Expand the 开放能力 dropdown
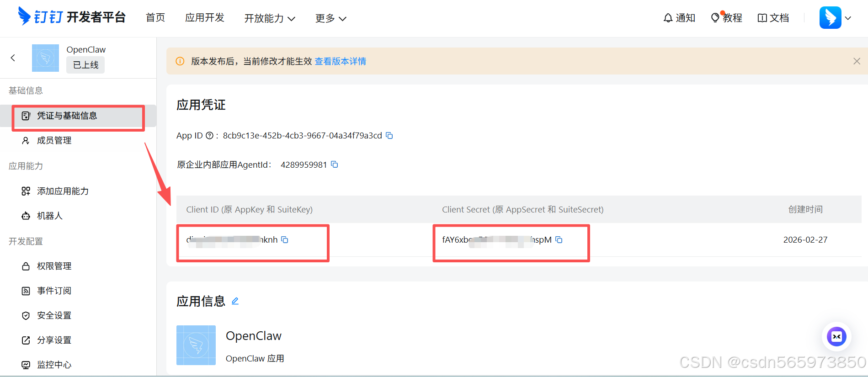Viewport: 868px width, 377px height. coord(270,18)
